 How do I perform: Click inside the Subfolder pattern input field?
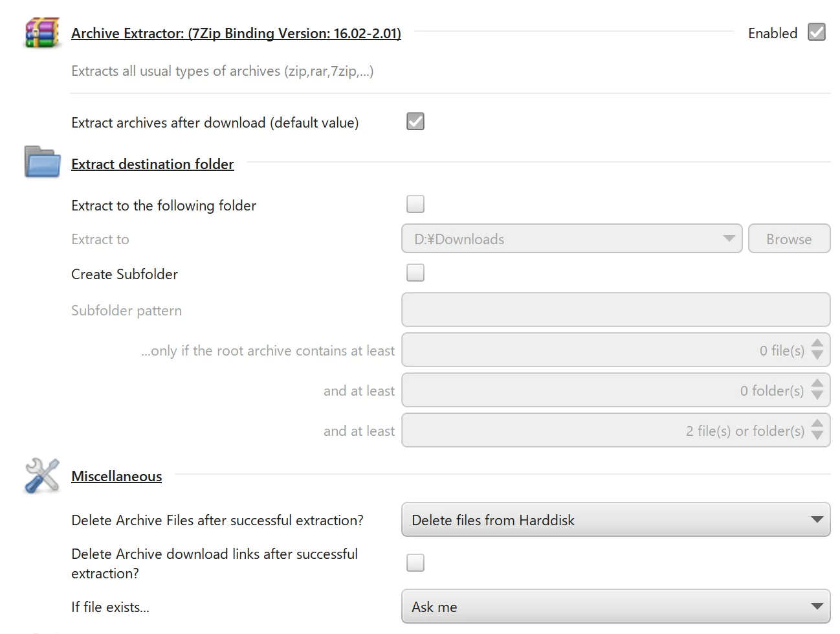[615, 310]
